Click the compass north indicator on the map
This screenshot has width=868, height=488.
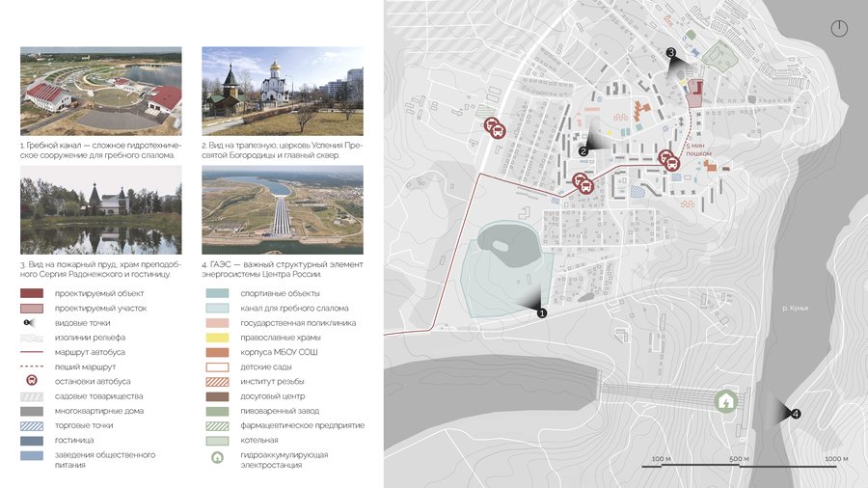tap(839, 28)
